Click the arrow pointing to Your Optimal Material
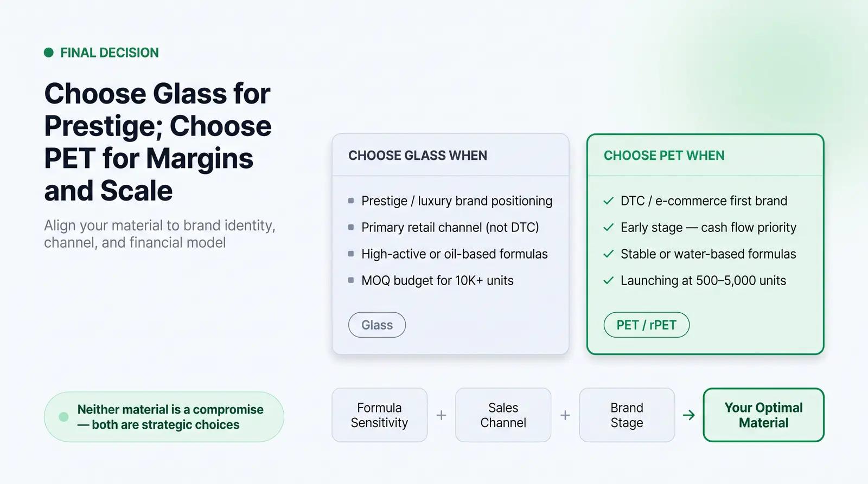Viewport: 868px width, 484px height. point(689,415)
